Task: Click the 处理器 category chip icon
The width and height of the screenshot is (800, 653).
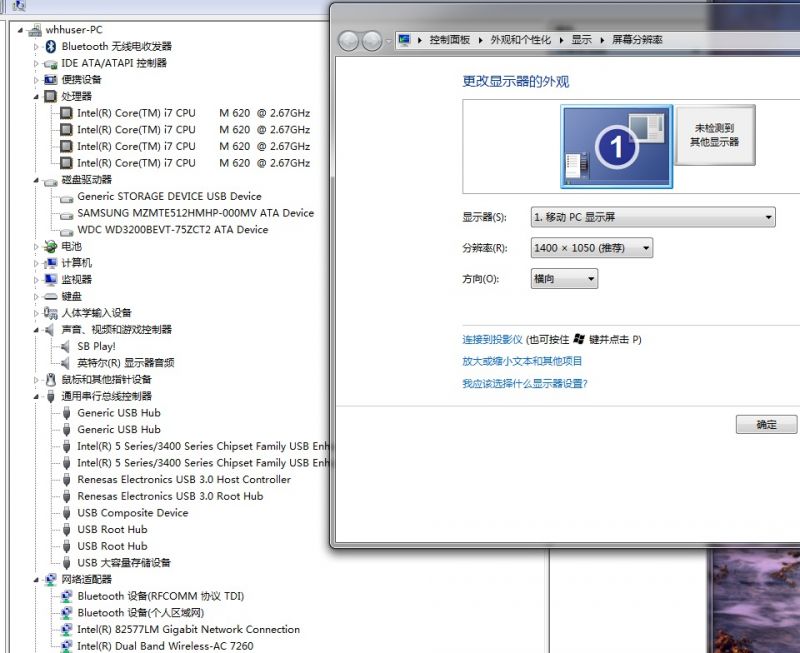Action: pos(51,96)
